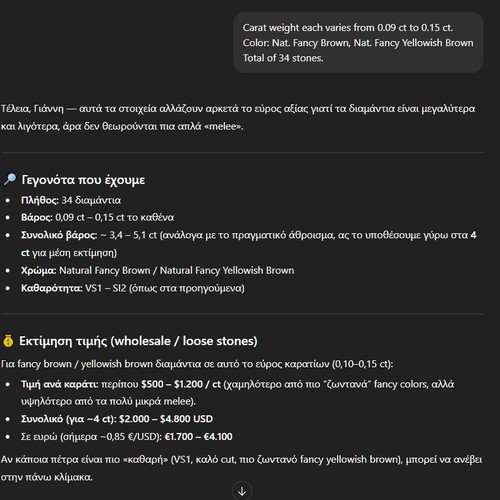500x500 pixels.
Task: Click the 'Βάρος: 0,09 ct – 0,15 ct' bullet
Action: (97, 217)
